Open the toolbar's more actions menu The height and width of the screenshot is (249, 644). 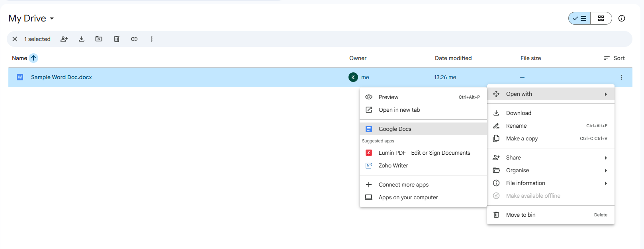(152, 39)
